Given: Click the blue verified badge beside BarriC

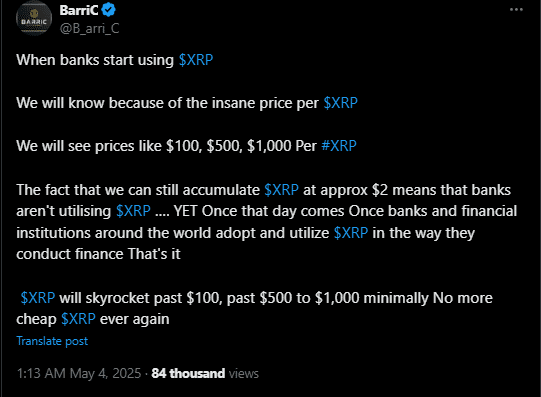Looking at the screenshot, I should point(109,10).
